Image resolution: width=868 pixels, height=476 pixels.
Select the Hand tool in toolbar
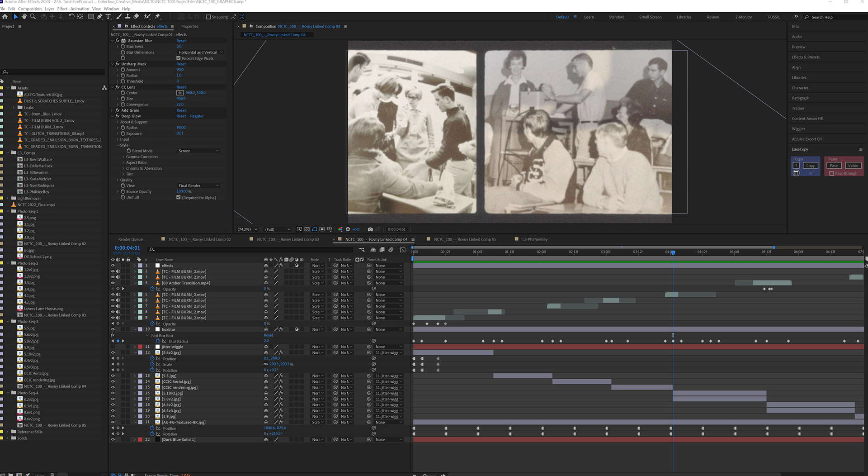pyautogui.click(x=24, y=17)
